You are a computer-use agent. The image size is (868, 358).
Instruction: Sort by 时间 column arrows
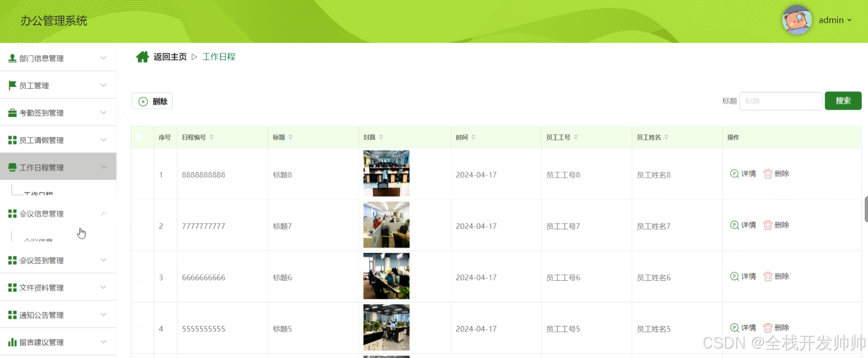point(473,137)
